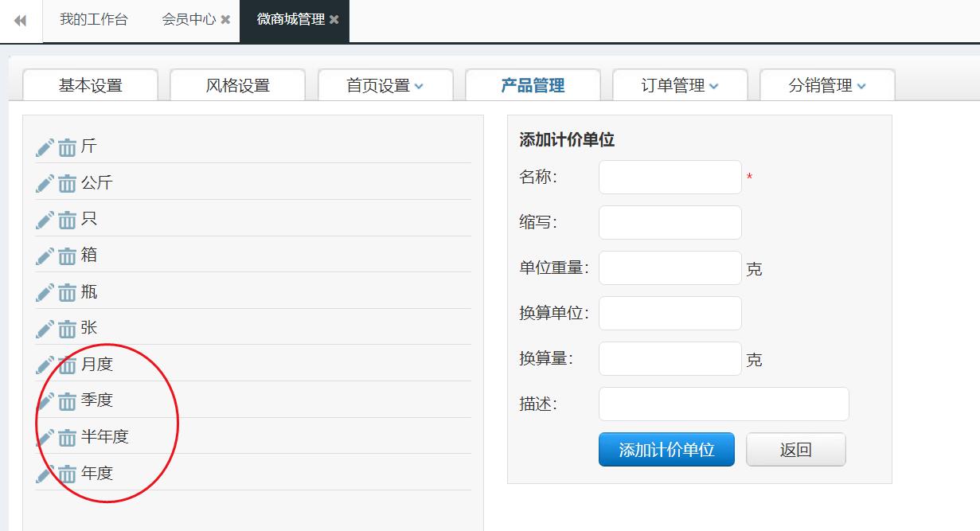
Task: Click the 箱 unit name
Action: point(89,256)
